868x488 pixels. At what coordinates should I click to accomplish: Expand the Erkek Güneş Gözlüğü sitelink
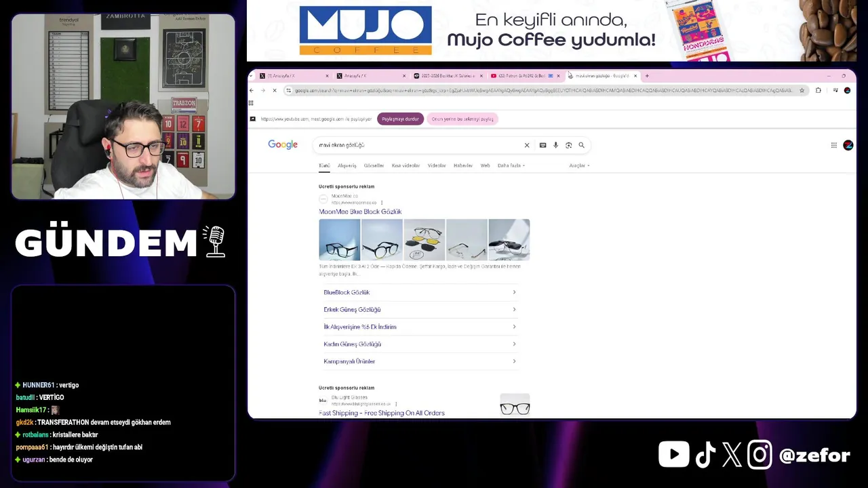(420, 310)
